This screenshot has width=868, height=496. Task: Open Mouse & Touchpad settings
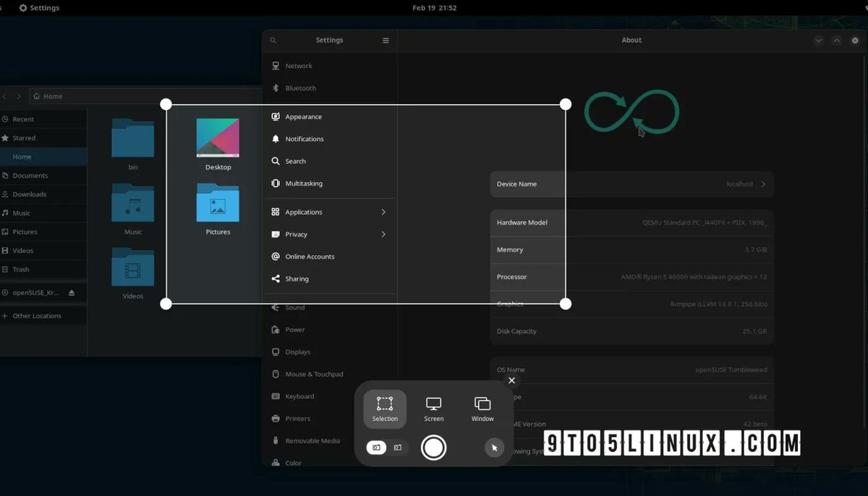point(330,375)
